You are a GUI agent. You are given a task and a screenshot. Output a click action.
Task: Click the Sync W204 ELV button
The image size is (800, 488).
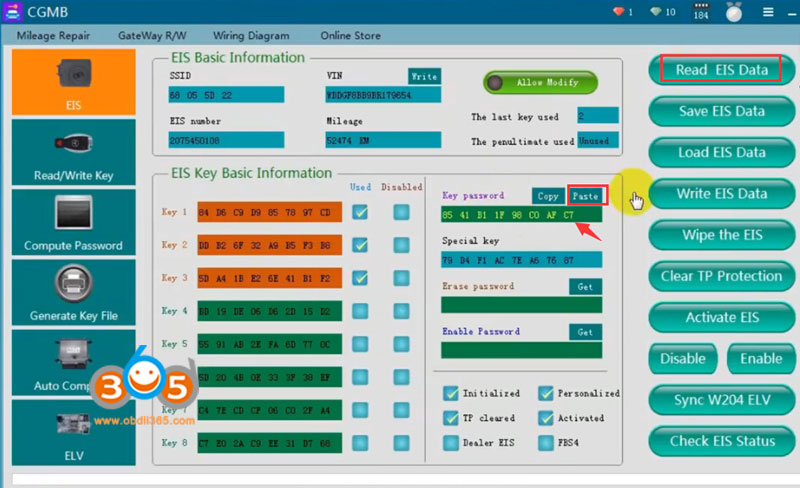click(x=721, y=400)
